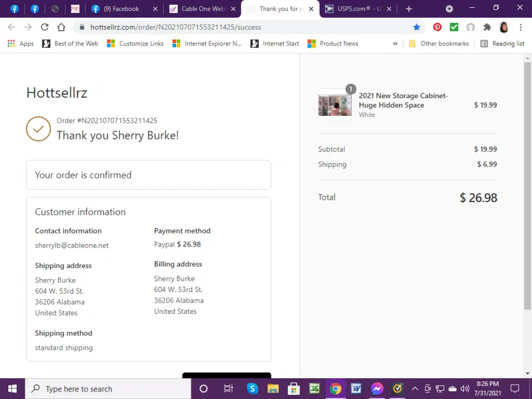Screen dimensions: 532x399
Task: Open the Norton icon in taskbar
Action: 398,389
